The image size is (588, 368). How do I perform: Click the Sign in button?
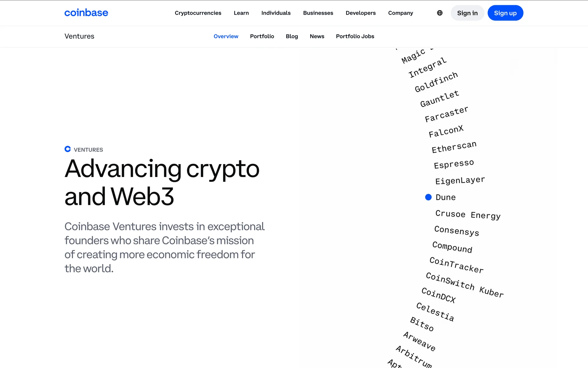(x=467, y=13)
